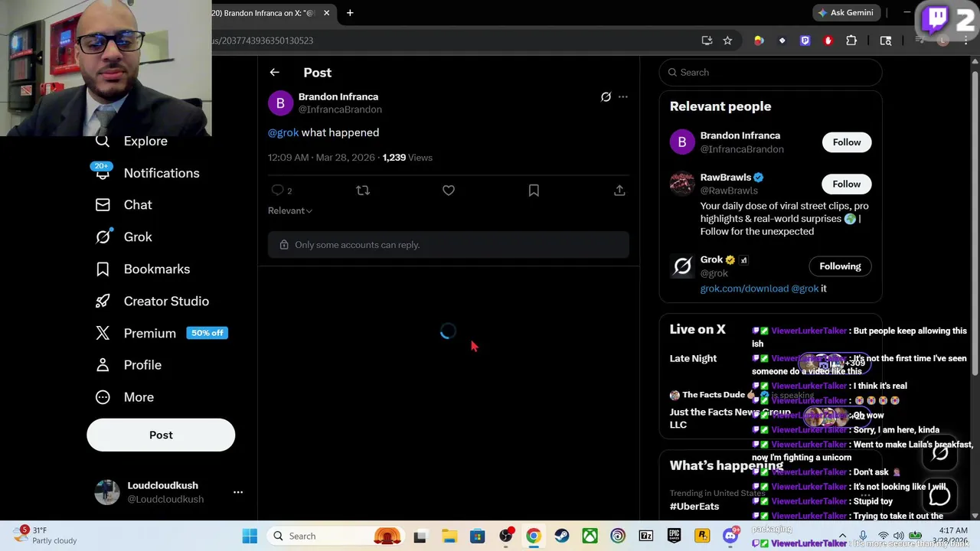The width and height of the screenshot is (980, 551).
Task: Open Premium in the sidebar
Action: (161, 333)
